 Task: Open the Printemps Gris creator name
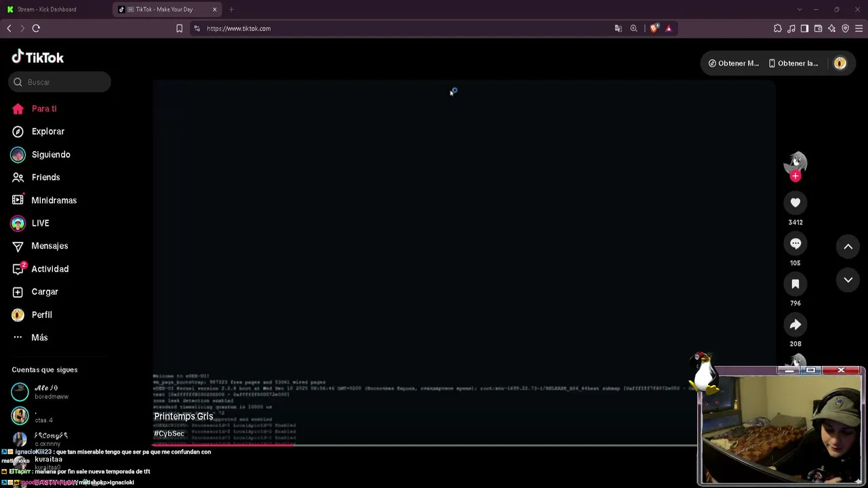(183, 416)
